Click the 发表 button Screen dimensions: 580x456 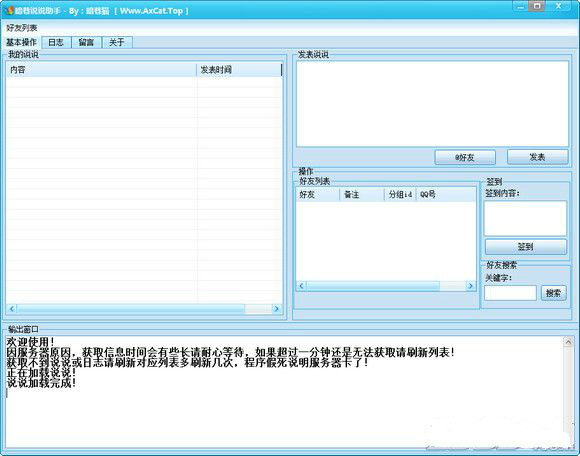tap(537, 157)
